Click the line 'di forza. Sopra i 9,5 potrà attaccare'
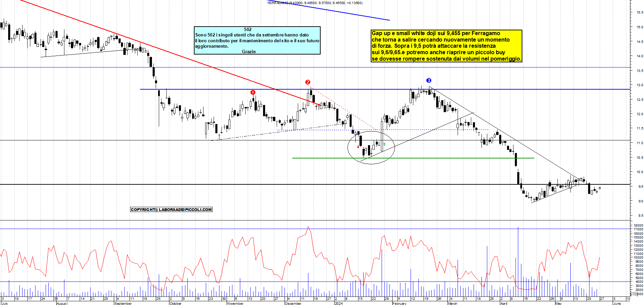Screen dimensions: 644x305 pyautogui.click(x=433, y=46)
